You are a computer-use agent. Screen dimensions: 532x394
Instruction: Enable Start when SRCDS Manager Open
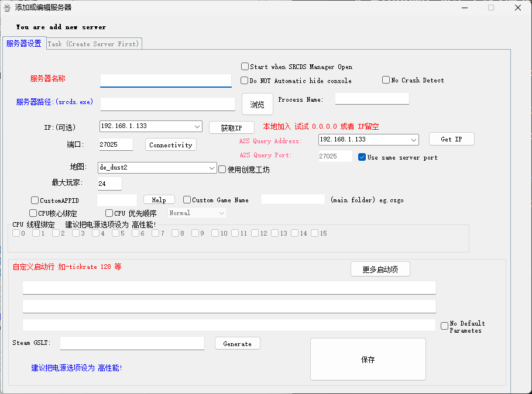(x=245, y=66)
